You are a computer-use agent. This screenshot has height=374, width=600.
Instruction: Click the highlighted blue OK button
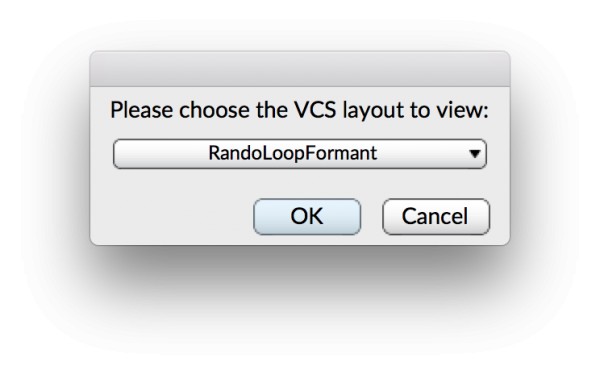[x=307, y=217]
